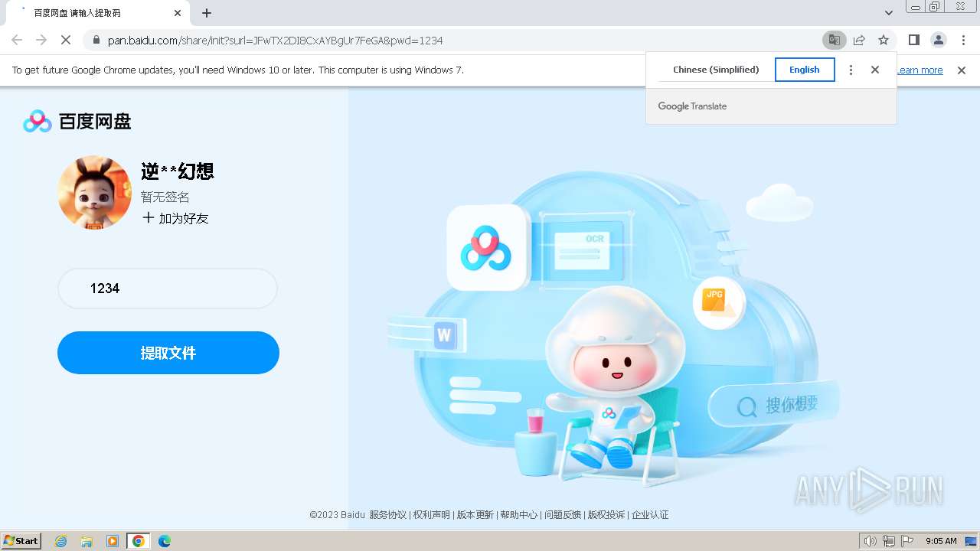
Task: Open the Action Center flag icon
Action: click(907, 541)
